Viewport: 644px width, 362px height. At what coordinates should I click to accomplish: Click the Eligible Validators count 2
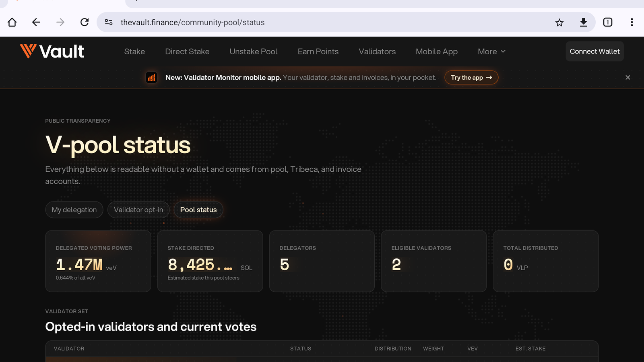coord(396,265)
